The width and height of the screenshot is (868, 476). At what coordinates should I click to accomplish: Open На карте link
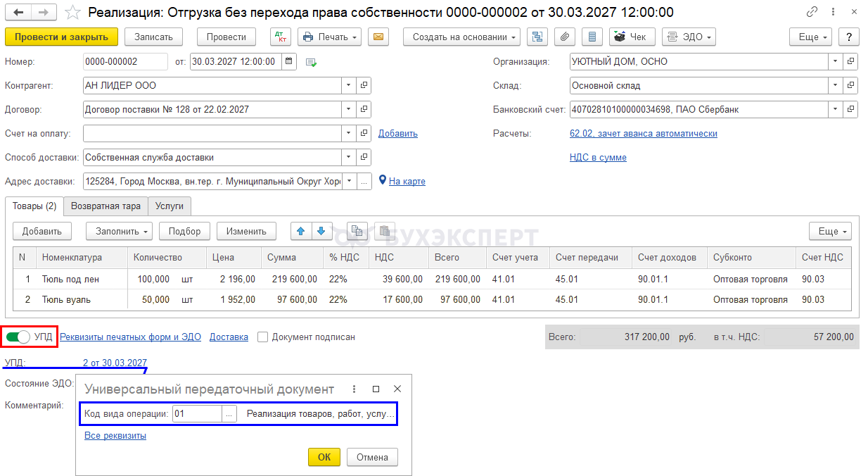point(407,181)
